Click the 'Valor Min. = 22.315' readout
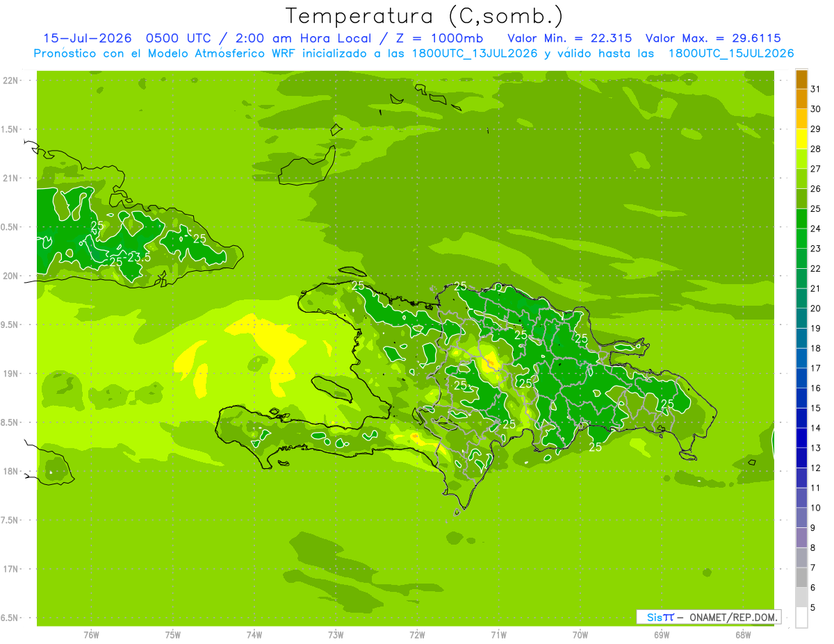The image size is (834, 644). 570,38
